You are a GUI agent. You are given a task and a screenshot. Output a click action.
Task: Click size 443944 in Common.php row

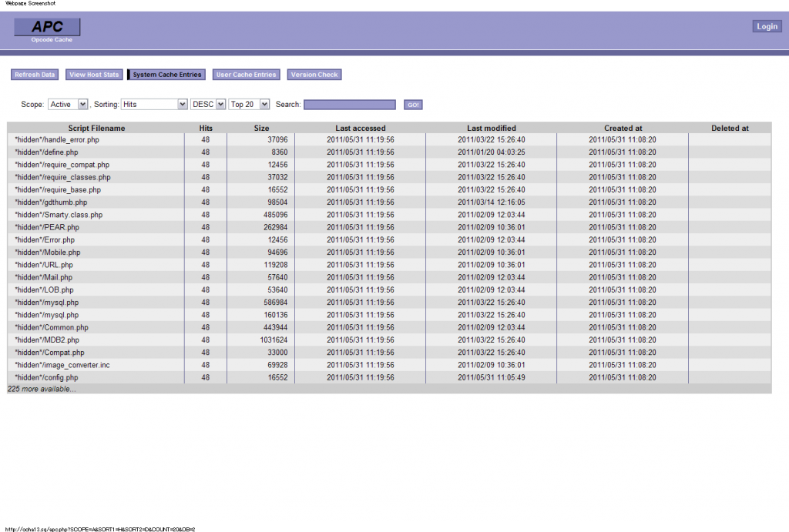276,327
